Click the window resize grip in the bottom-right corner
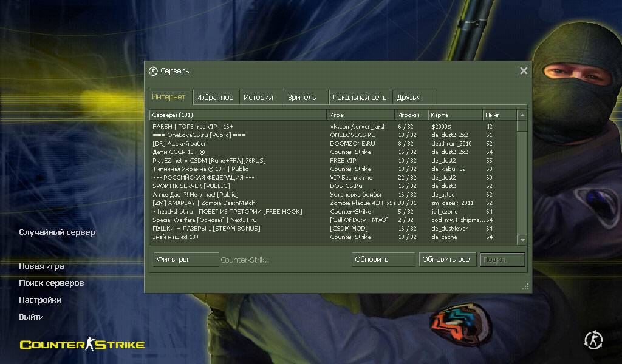Viewport: 622px width, 364px height. (x=525, y=287)
